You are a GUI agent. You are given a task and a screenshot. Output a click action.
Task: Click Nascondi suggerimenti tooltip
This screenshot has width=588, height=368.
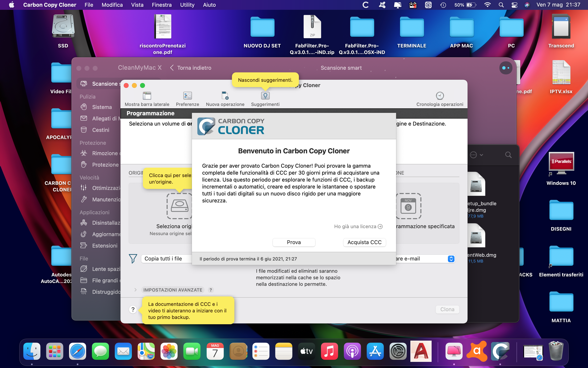click(x=265, y=80)
